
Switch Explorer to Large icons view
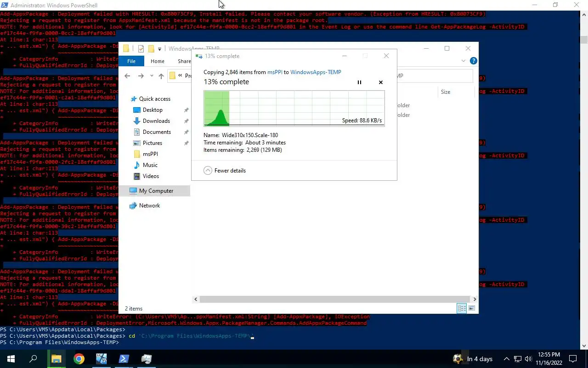pyautogui.click(x=472, y=308)
